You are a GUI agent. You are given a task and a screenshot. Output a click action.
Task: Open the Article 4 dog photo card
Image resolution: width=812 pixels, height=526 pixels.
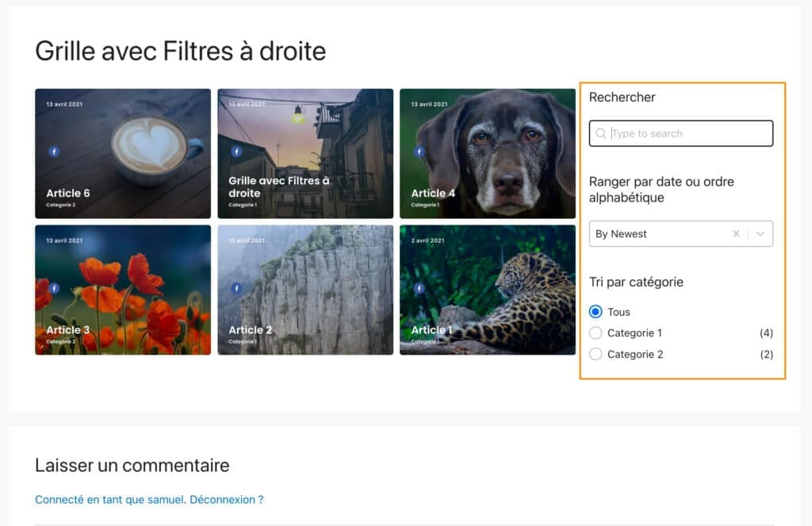click(x=488, y=153)
